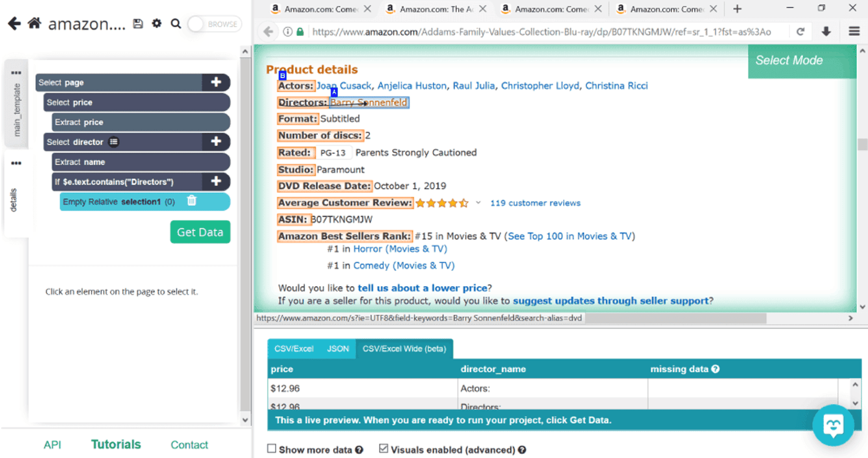
Task: Click the horizontal scrollbar right arrow
Action: [850, 318]
